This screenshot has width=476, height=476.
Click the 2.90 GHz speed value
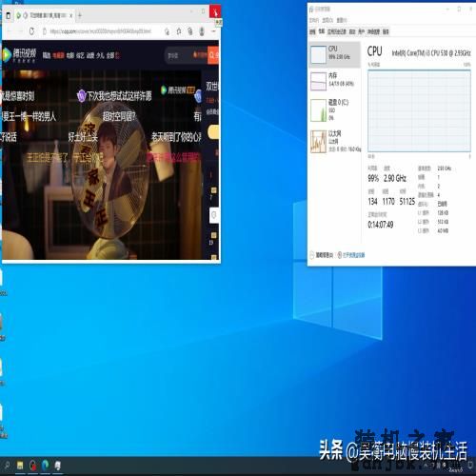[x=395, y=178]
